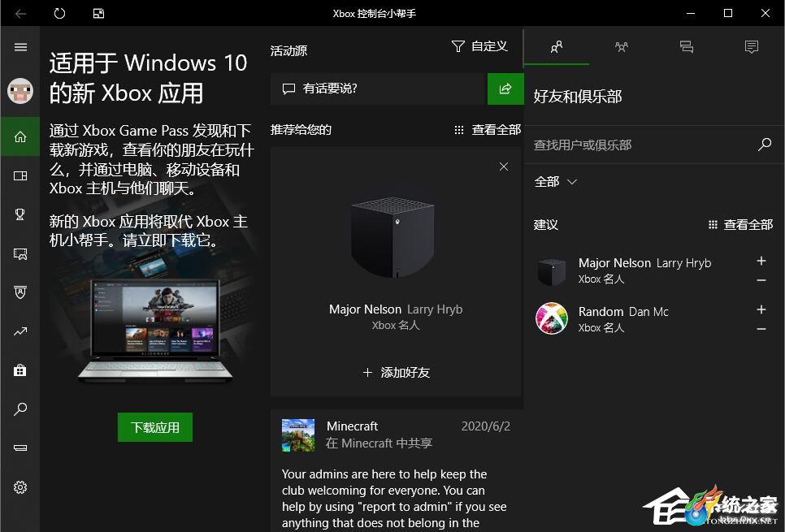Go to the Home sidebar icon

[20, 136]
